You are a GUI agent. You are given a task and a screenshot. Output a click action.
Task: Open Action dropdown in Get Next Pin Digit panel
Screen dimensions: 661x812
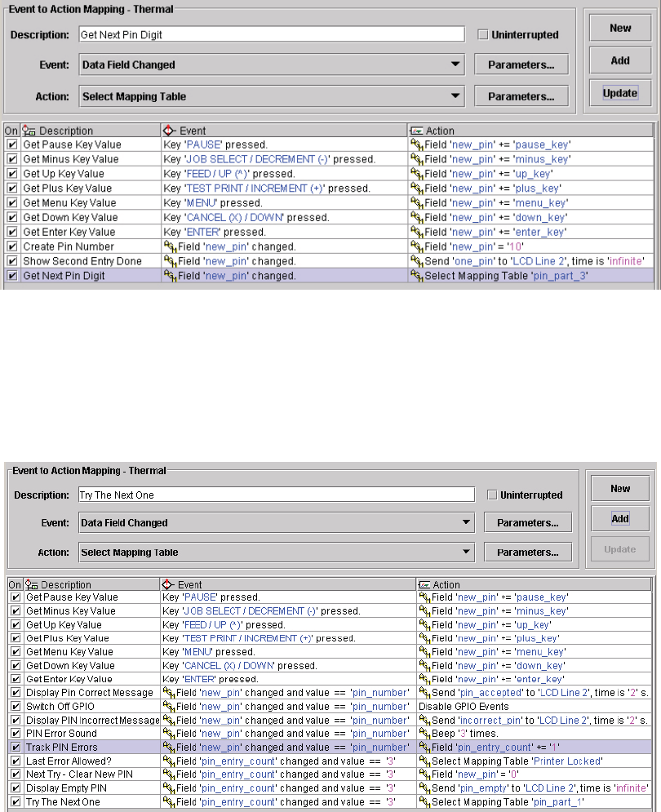[272, 96]
